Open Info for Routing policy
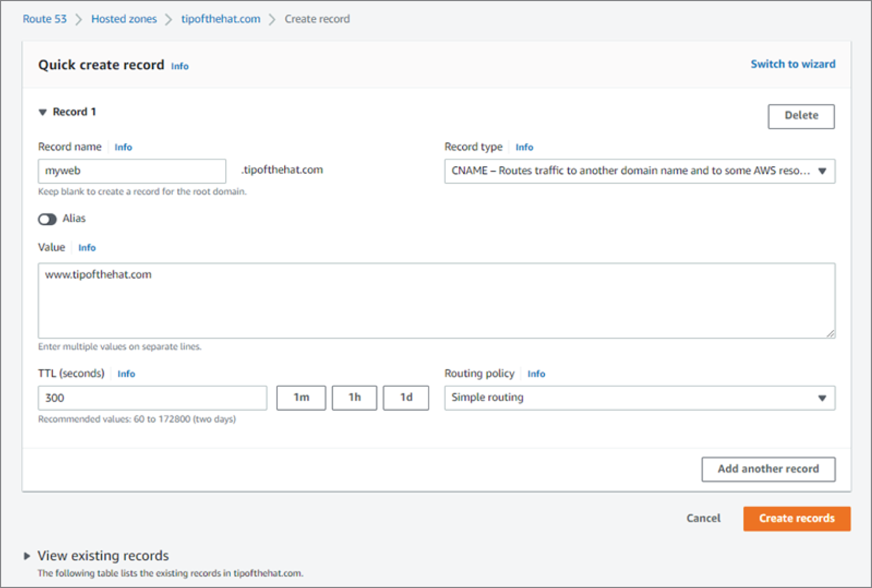This screenshot has height=588, width=872. pos(536,374)
